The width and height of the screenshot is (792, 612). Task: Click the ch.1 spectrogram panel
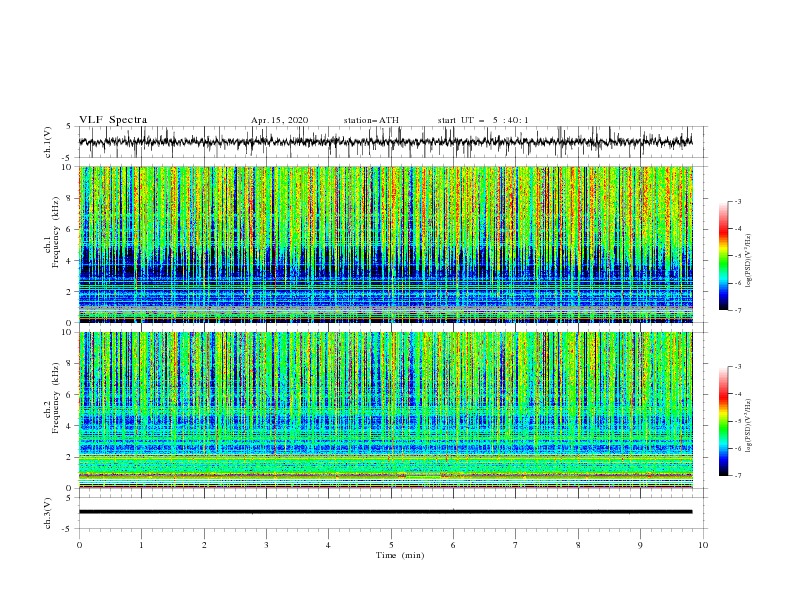pos(385,244)
